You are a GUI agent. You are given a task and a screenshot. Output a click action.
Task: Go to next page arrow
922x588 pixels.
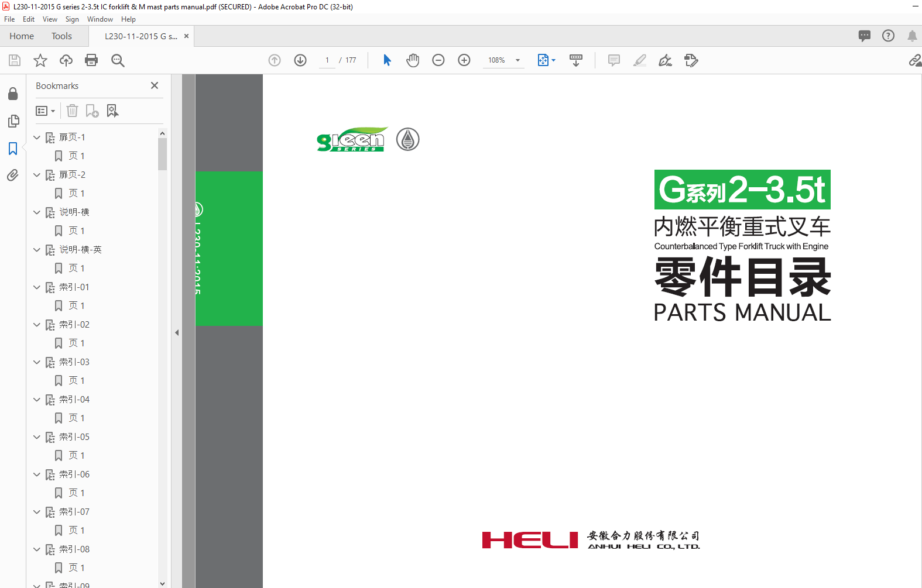point(300,60)
